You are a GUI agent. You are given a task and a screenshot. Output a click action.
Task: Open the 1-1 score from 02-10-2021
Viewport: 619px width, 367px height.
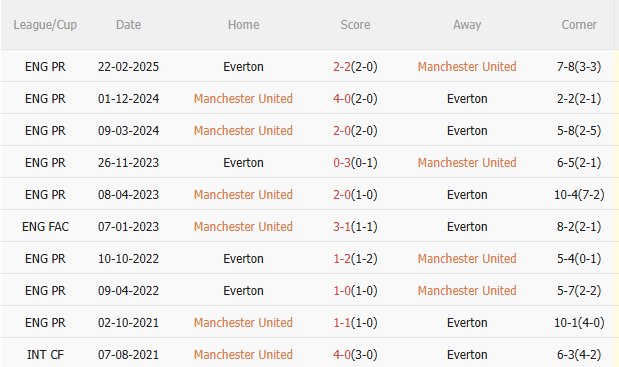click(342, 322)
